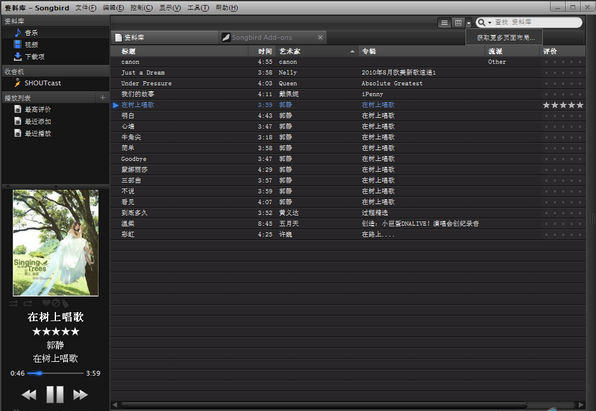The height and width of the screenshot is (411, 596).
Task: Toggle shuffle below the album art
Action: (x=13, y=303)
